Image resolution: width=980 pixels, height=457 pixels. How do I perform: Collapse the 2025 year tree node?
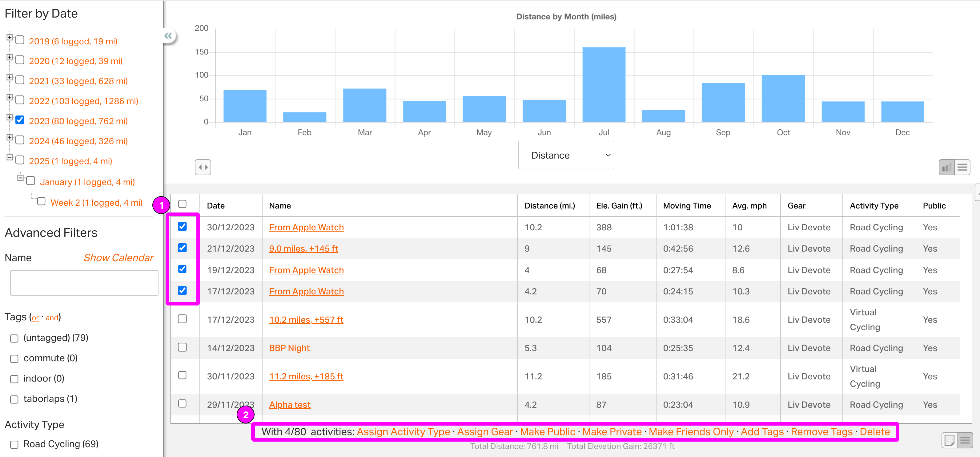[10, 157]
